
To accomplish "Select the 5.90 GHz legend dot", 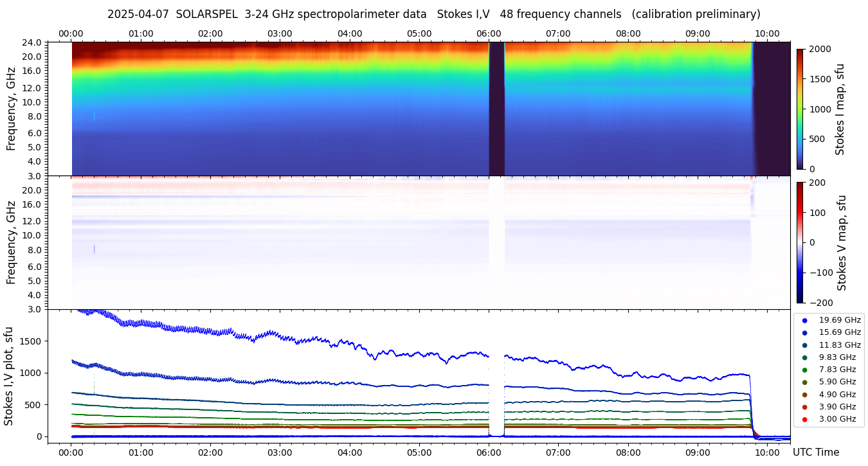I will coord(804,382).
